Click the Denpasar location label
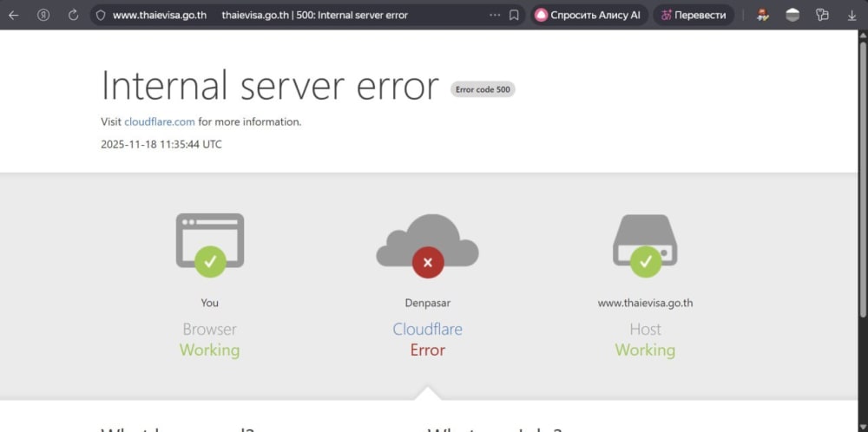Screen dimensions: 868x432 (427, 303)
